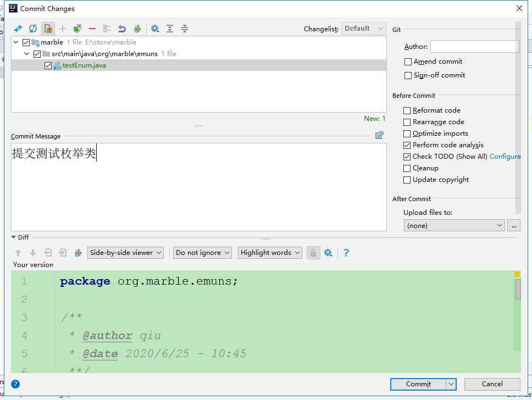Click the Commit button
The image size is (532, 400).
(x=418, y=384)
